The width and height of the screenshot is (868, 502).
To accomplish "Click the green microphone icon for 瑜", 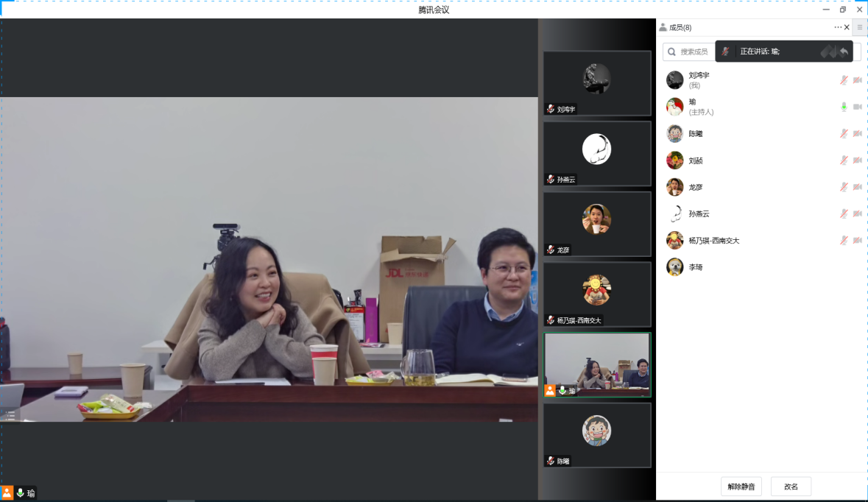I will (x=844, y=107).
